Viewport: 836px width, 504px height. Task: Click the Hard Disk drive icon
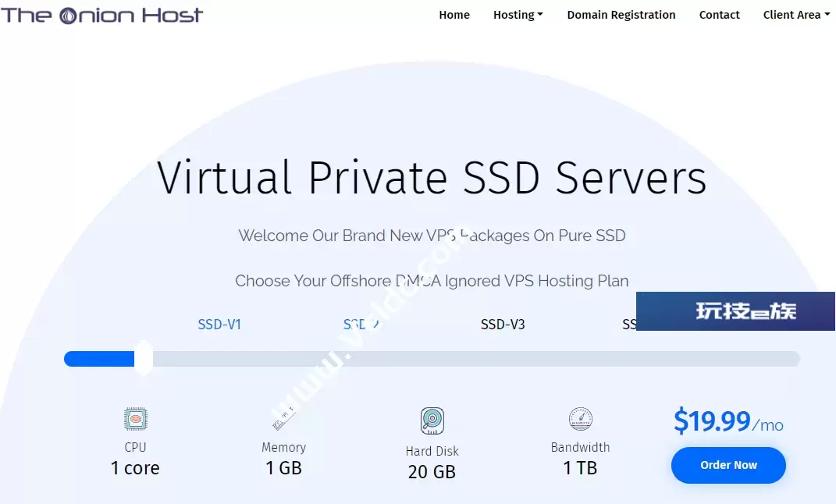(432, 421)
